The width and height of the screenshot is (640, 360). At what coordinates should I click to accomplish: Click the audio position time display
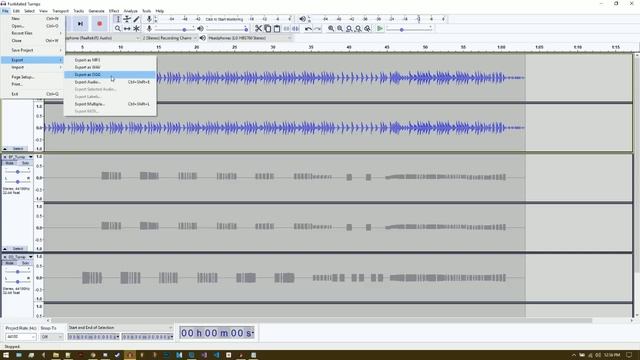(x=217, y=333)
